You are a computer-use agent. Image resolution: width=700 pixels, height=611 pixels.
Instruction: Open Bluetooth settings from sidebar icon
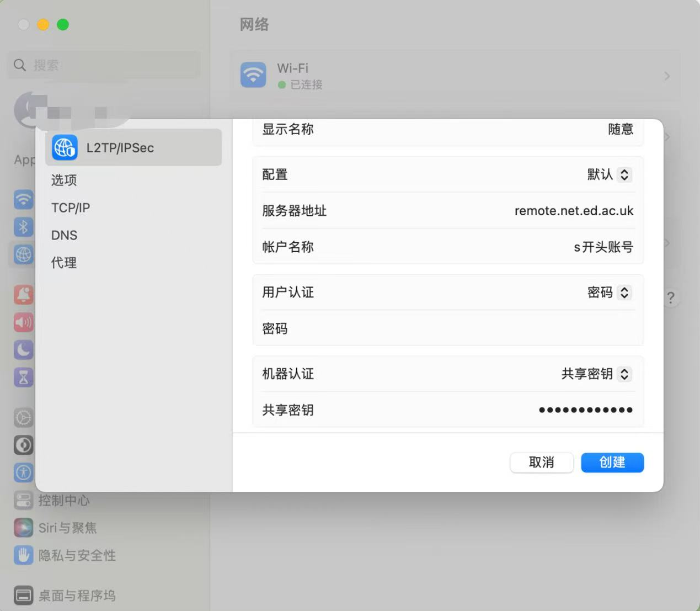click(23, 227)
